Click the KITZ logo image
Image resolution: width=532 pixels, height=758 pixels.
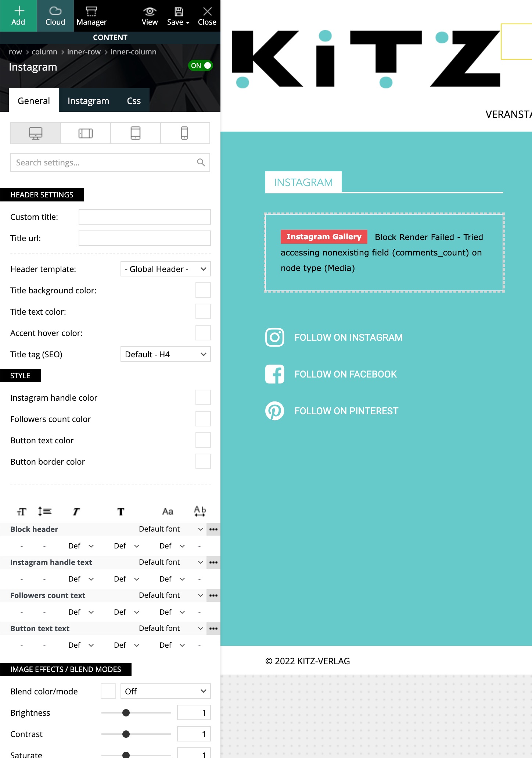[x=366, y=59]
